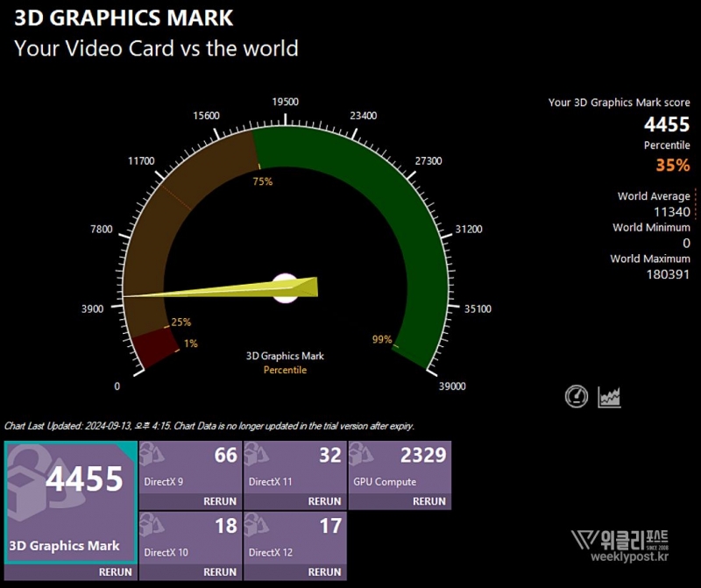Click the speedometer gauge view icon
This screenshot has height=588, width=701.
click(x=577, y=397)
